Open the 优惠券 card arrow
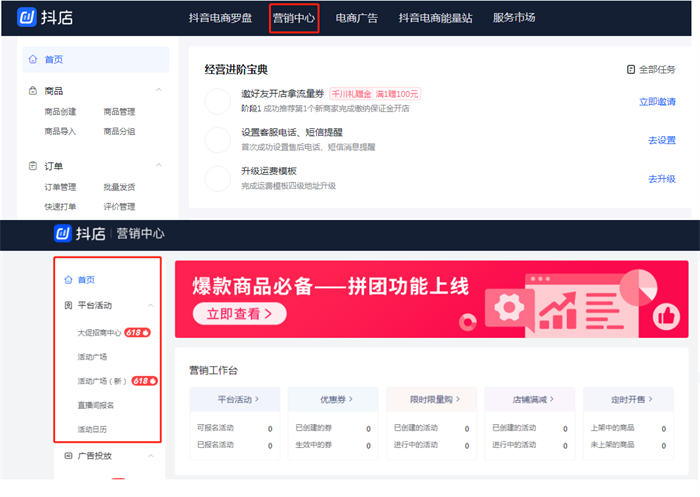 [350, 399]
